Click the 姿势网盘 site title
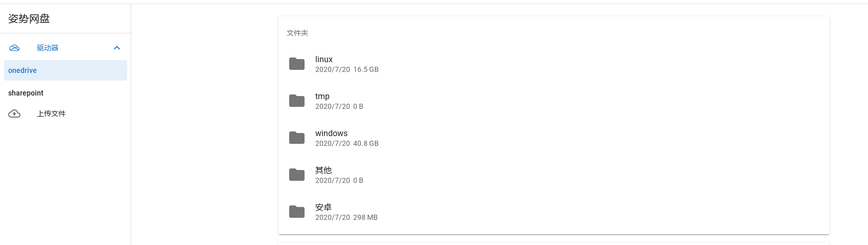 [29, 19]
